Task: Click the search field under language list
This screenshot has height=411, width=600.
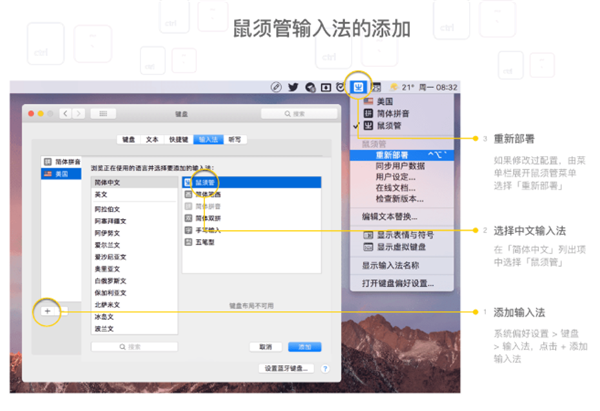Action: click(133, 346)
